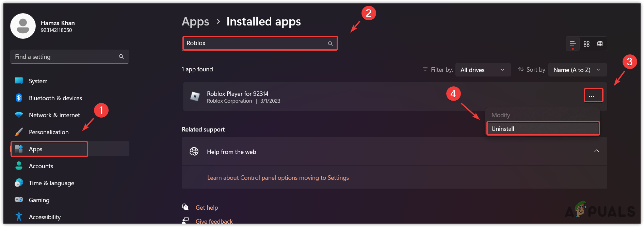Open the All drives filter dropdown
644x227 pixels.
point(483,70)
